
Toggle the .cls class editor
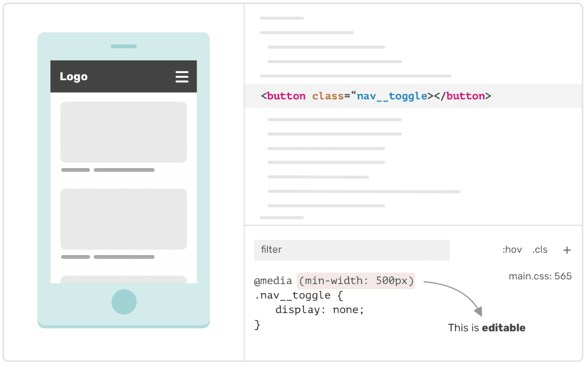coord(540,250)
